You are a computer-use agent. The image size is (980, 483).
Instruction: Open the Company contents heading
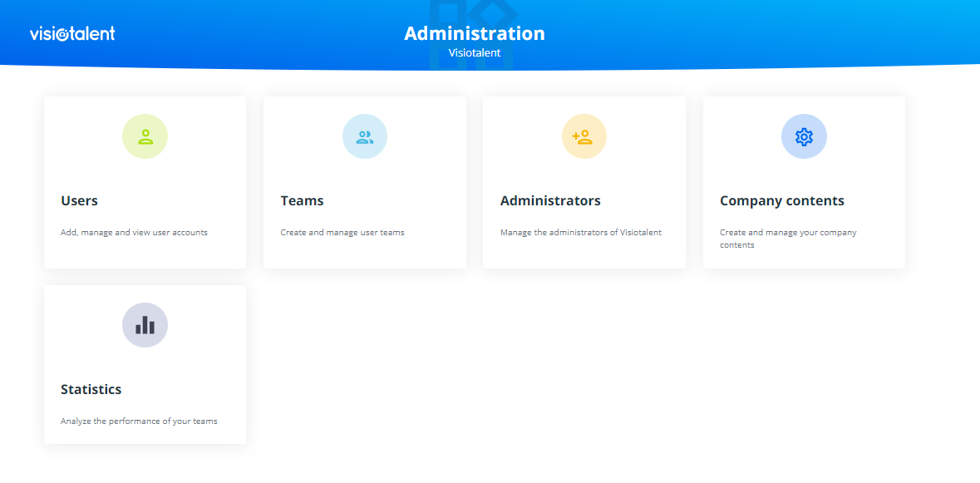click(781, 200)
